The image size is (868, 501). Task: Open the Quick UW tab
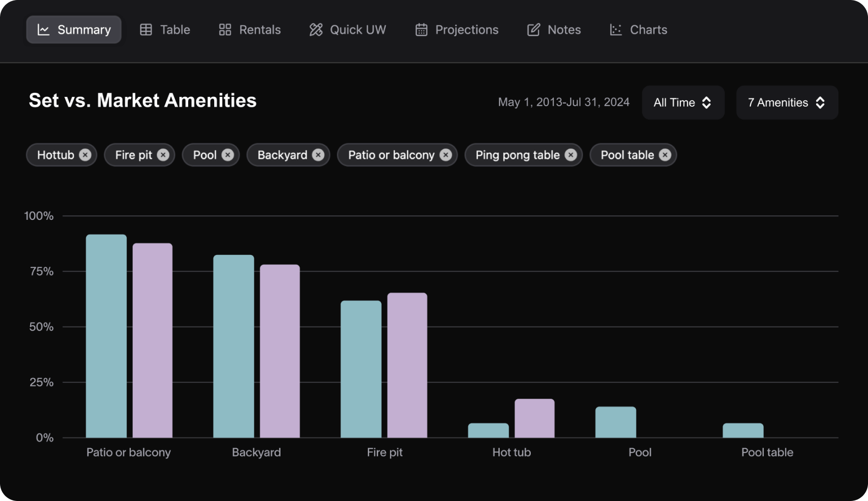pos(348,30)
